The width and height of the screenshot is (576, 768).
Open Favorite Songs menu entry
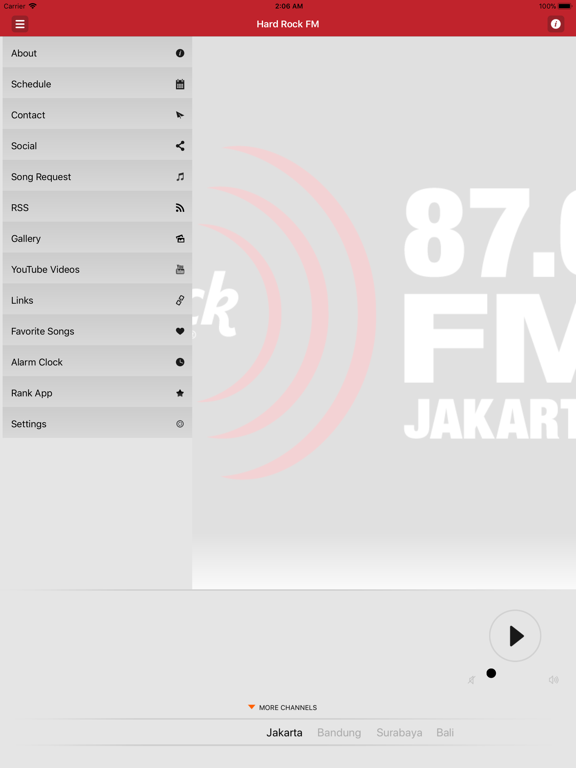click(97, 331)
